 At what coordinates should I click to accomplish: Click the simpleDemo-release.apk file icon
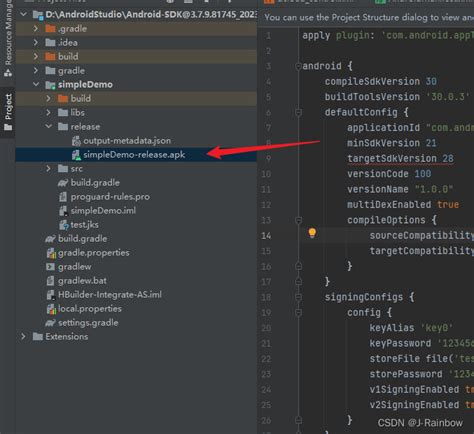76,155
